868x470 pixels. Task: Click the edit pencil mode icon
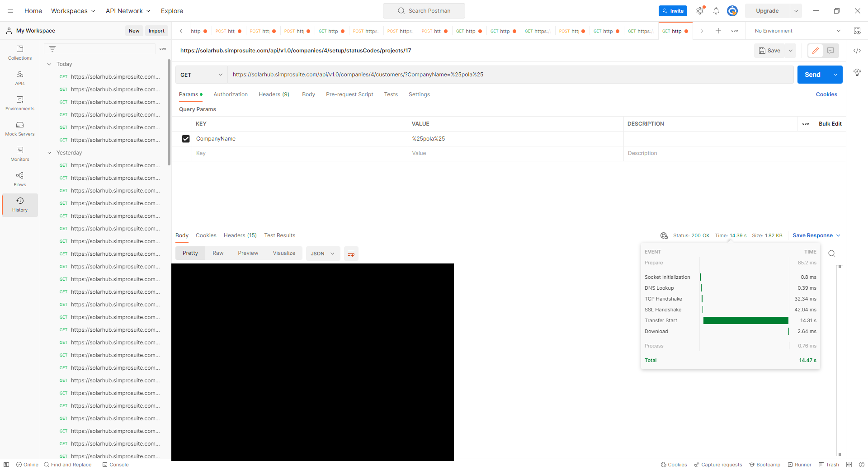click(x=816, y=51)
